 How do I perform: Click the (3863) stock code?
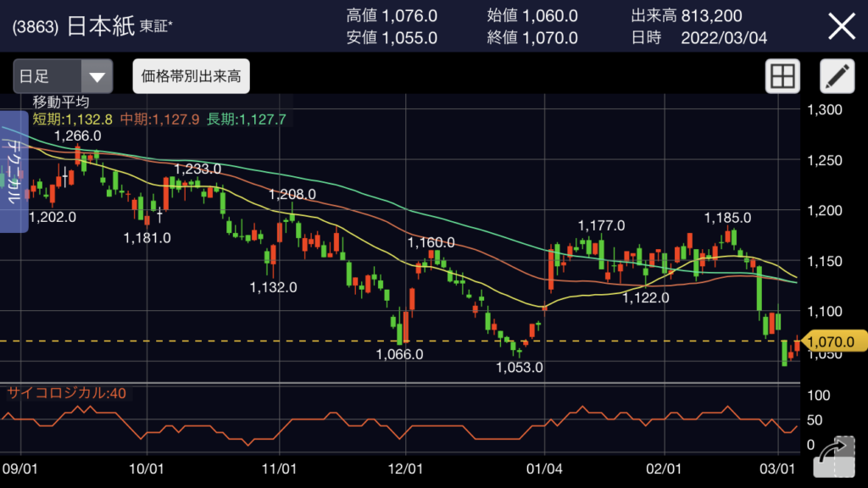tap(36, 26)
